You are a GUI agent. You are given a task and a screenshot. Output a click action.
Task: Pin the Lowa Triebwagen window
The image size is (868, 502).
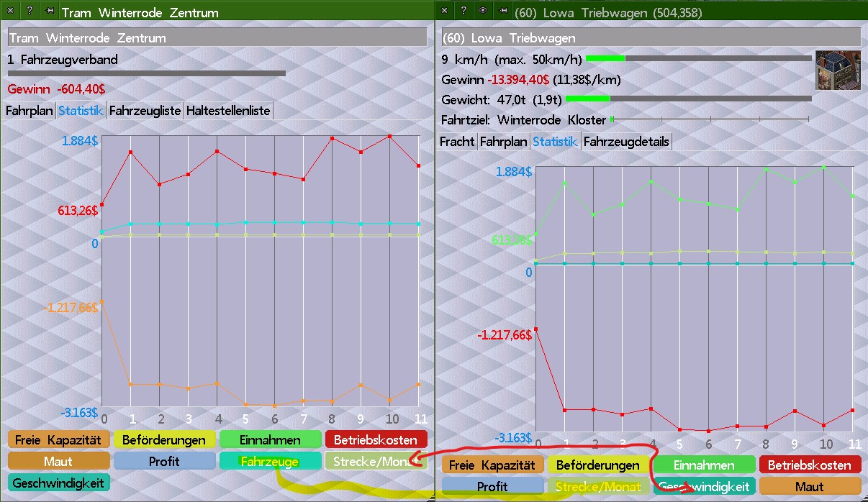pos(503,12)
